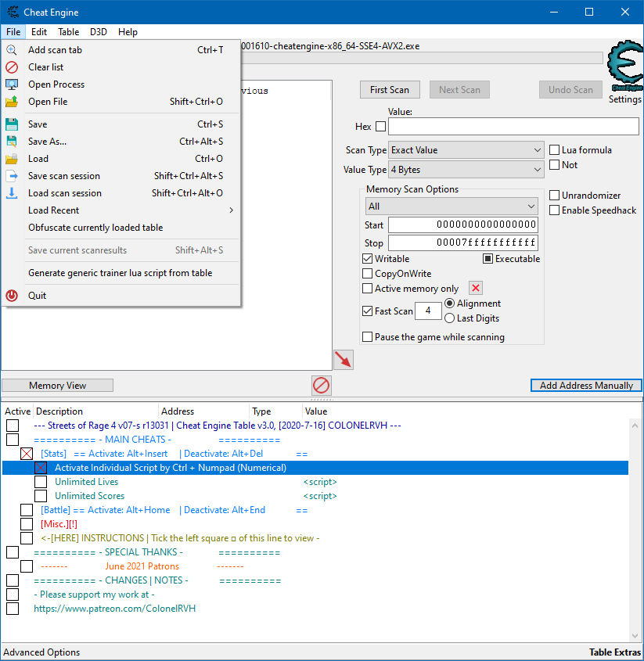Screen dimensions: 644x661
Task: Open the D3D menu
Action: (x=99, y=32)
